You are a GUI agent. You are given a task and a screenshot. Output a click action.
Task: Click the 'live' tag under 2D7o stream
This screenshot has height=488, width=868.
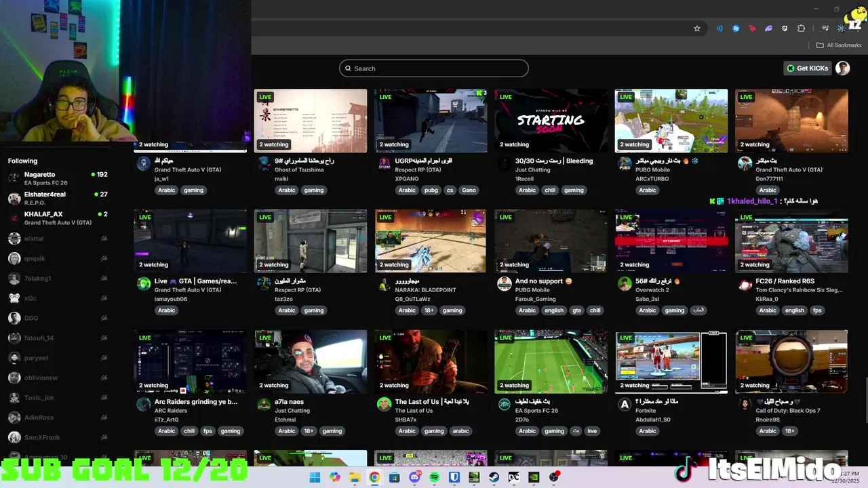tap(592, 431)
